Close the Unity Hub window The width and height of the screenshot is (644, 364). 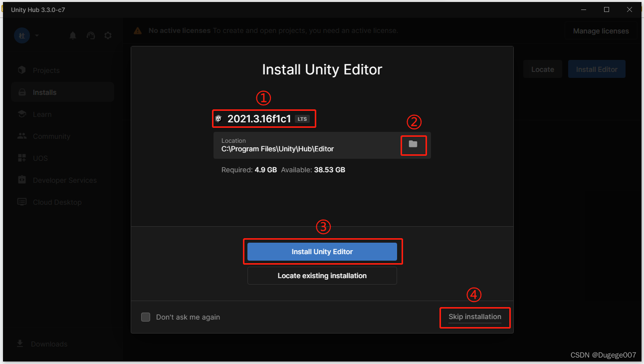pos(630,9)
